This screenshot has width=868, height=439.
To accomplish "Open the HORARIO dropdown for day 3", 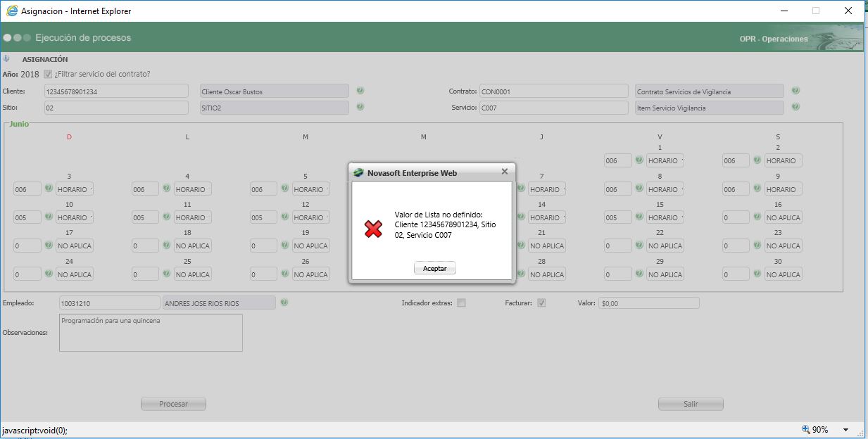I will [x=75, y=189].
